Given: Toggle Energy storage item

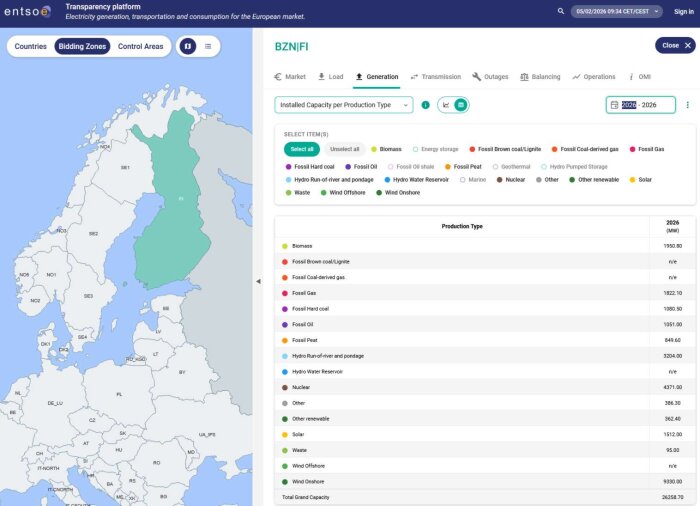Looking at the screenshot, I should tap(436, 149).
